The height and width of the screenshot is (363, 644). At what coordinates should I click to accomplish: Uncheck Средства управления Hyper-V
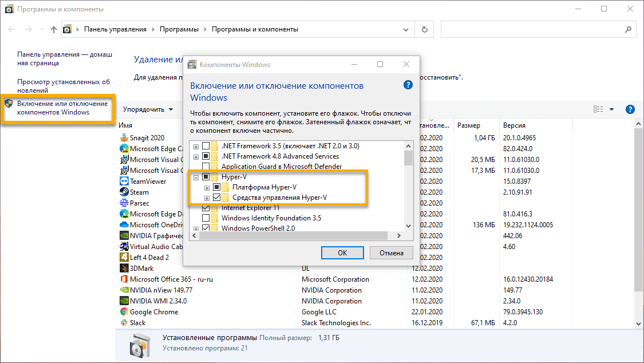point(218,197)
